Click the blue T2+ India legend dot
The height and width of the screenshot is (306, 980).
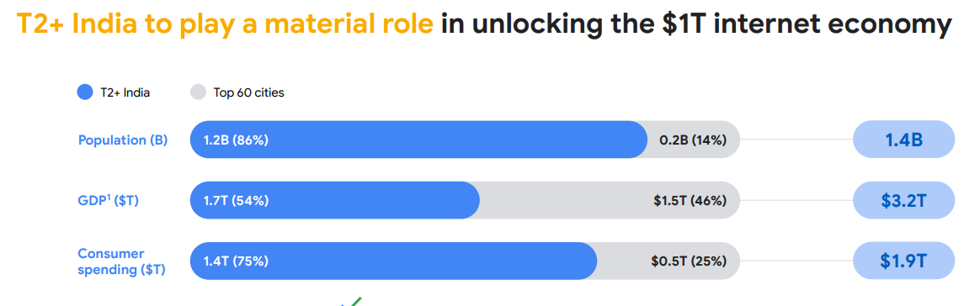click(x=85, y=92)
